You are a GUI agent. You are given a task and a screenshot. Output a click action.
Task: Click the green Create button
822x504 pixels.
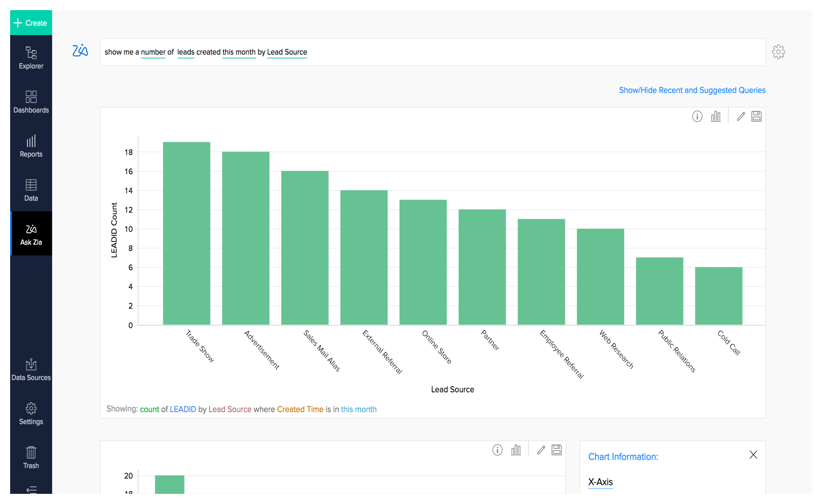coord(31,22)
